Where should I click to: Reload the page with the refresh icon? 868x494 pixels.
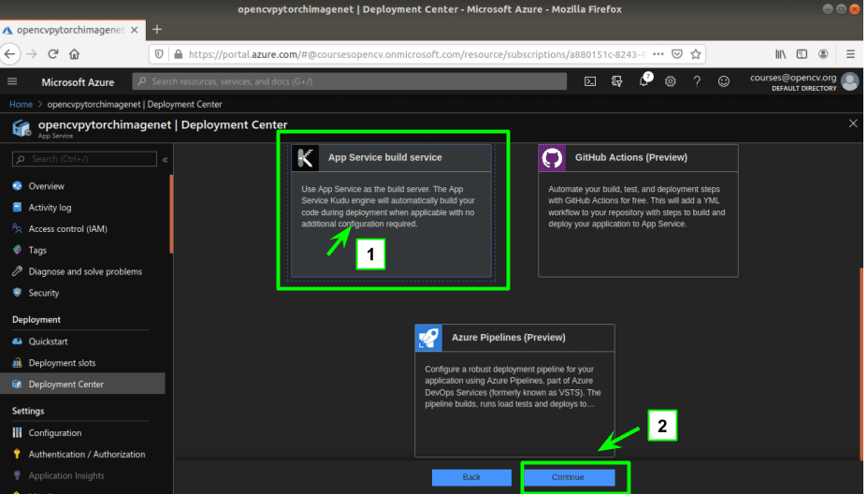tap(53, 53)
